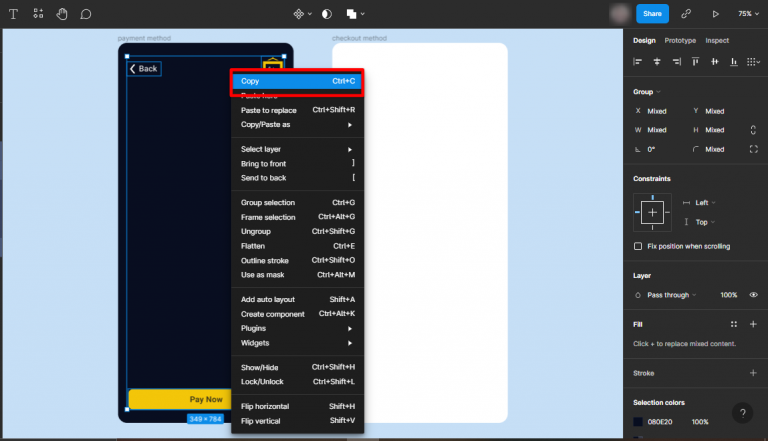The width and height of the screenshot is (768, 441).
Task: Toggle independent corners icon
Action: point(753,149)
